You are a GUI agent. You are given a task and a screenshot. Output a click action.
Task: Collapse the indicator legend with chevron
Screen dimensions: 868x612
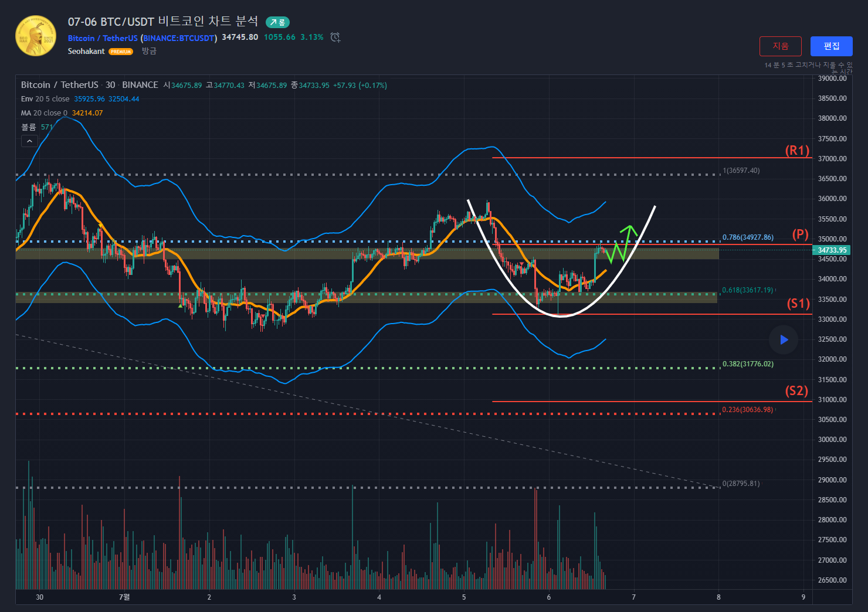click(x=29, y=141)
